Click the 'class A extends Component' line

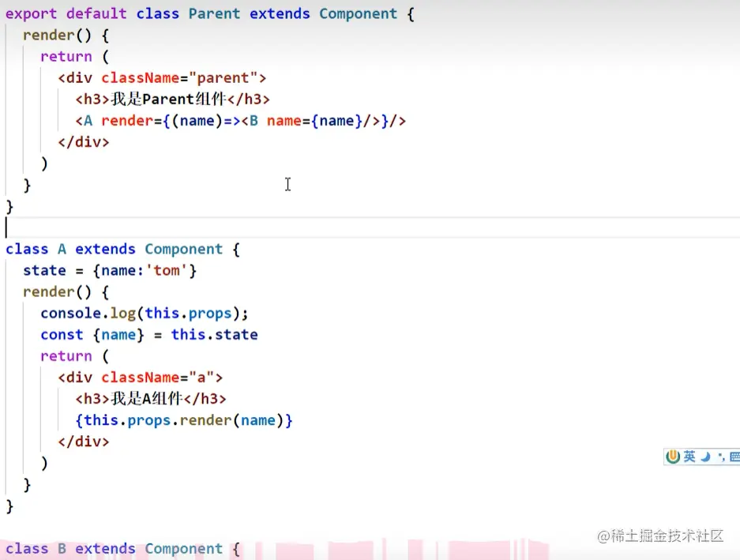click(x=122, y=249)
